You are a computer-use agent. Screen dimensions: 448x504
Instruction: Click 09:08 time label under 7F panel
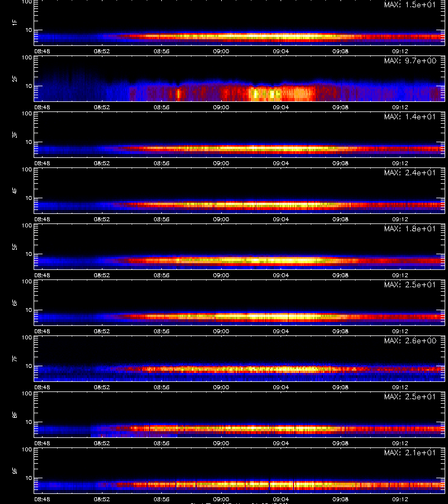[340, 387]
